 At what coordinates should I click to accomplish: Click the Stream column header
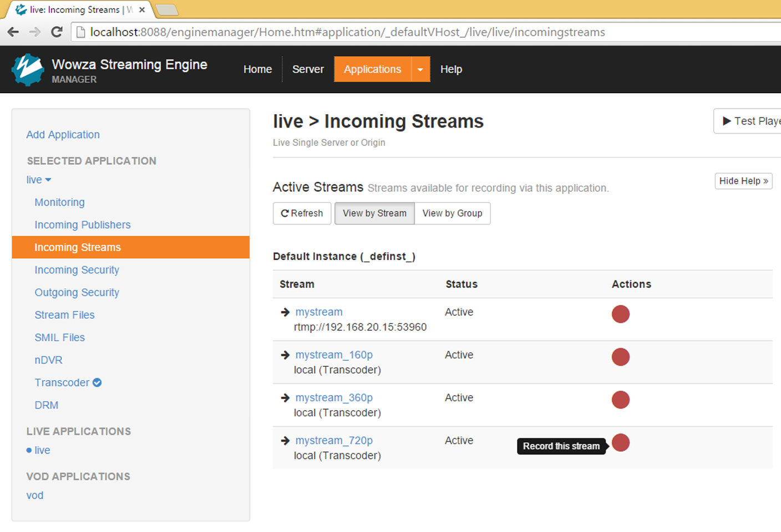(297, 284)
